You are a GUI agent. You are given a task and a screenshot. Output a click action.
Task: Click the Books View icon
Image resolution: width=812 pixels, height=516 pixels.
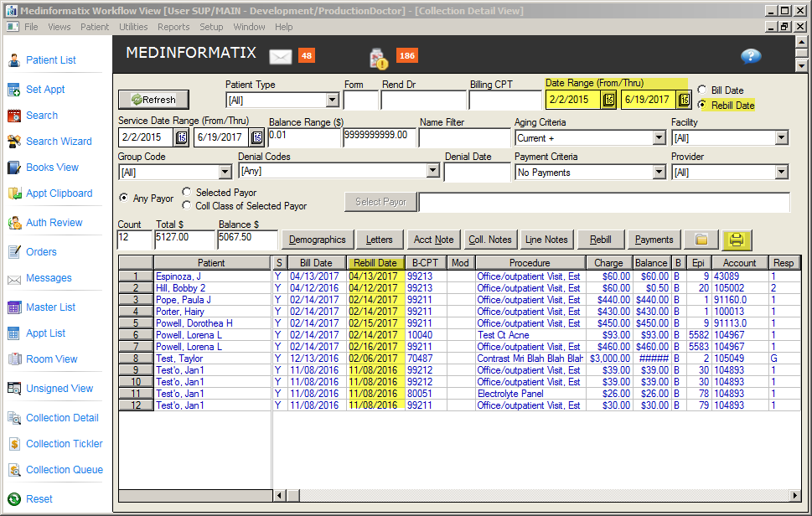(14, 168)
